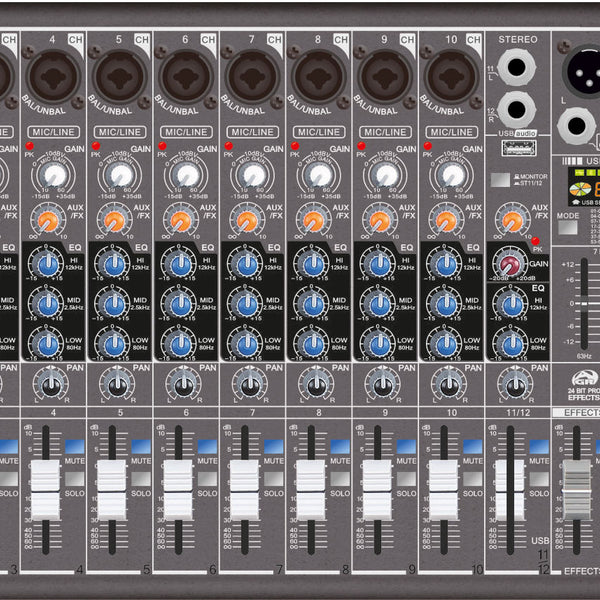Click the channel 5 orange AUX/FX knob
Image resolution: width=600 pixels, height=600 pixels.
(x=114, y=221)
